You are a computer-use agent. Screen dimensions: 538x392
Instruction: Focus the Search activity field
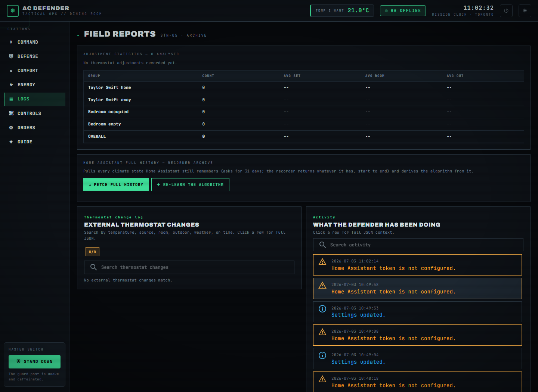(x=418, y=245)
